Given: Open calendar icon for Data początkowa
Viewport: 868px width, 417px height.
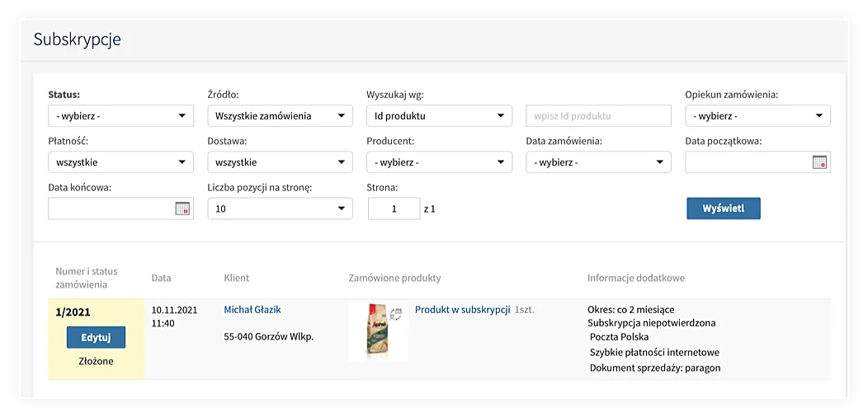Looking at the screenshot, I should click(x=818, y=162).
